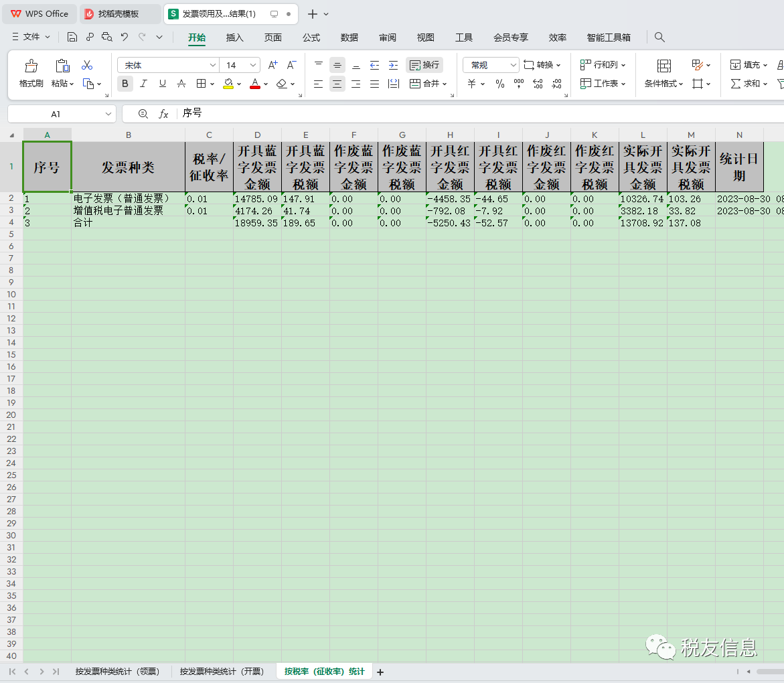The width and height of the screenshot is (784, 683).
Task: Click the select-all corner of the grid
Action: [x=11, y=135]
